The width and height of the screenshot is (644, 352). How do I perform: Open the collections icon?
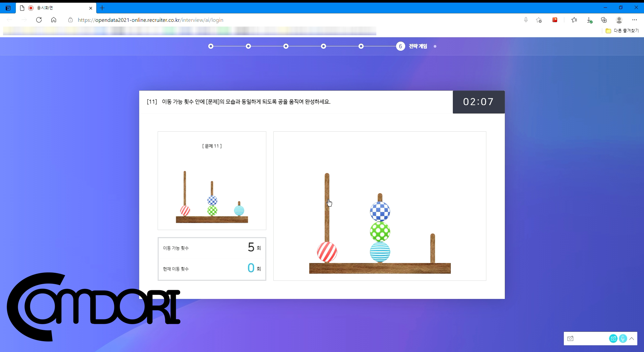[604, 20]
